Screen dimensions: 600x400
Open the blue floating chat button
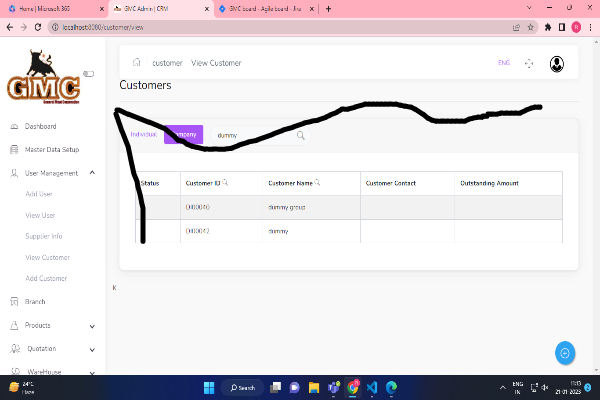pyautogui.click(x=565, y=352)
